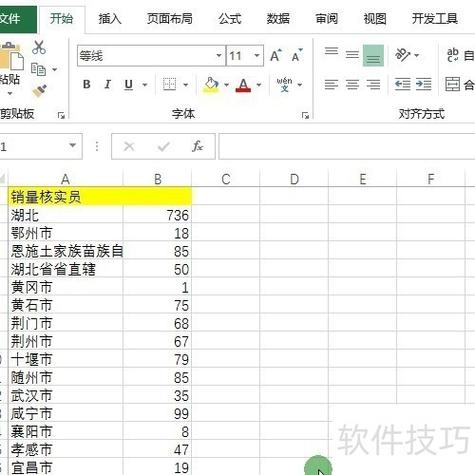Click the text orientation icon

[x=402, y=55]
